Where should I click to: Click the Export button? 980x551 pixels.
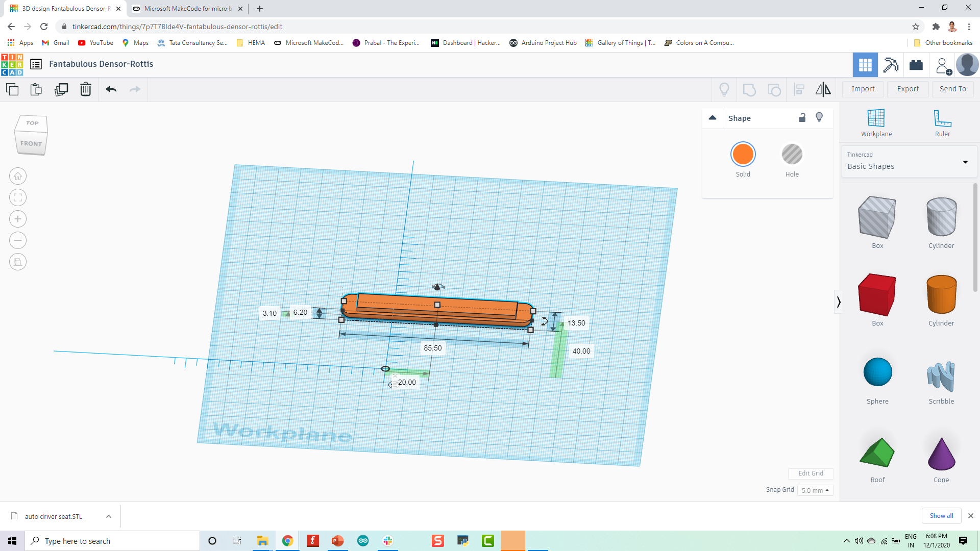[908, 88]
